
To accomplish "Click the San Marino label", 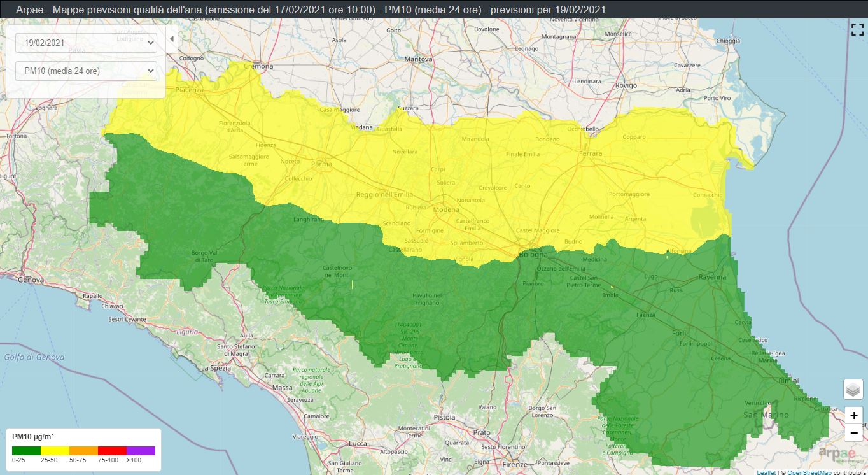I will 766,415.
